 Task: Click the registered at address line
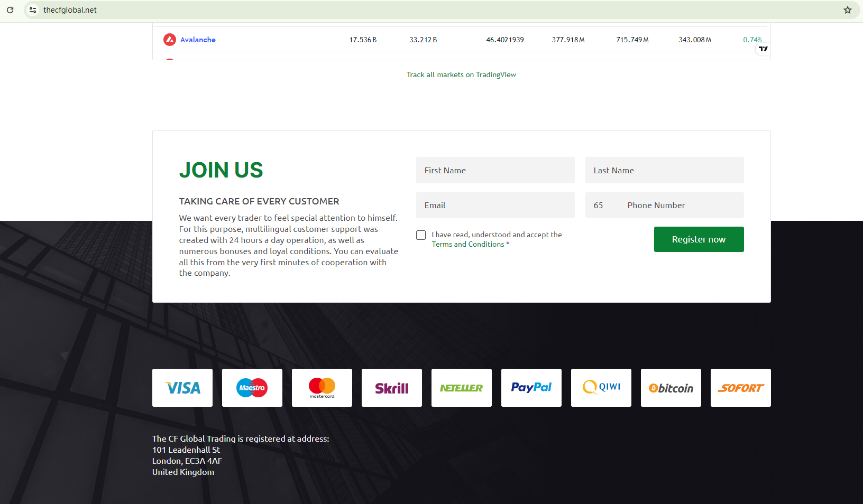(241, 438)
